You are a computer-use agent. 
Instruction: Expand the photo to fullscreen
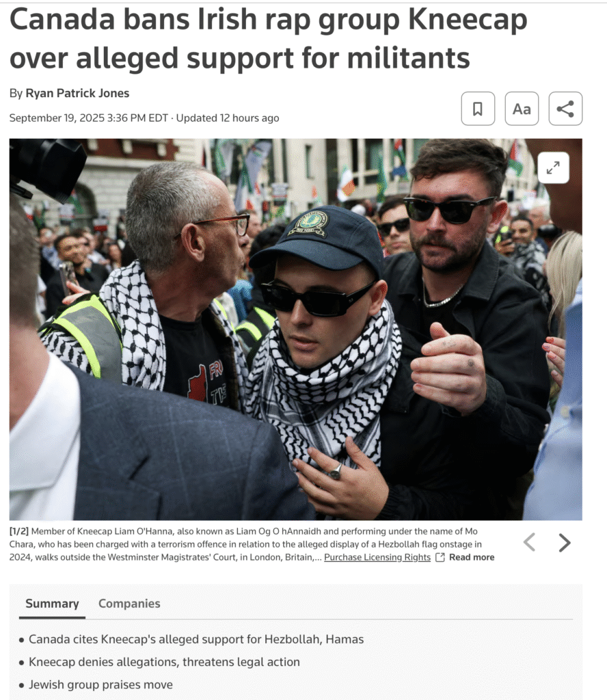(553, 167)
